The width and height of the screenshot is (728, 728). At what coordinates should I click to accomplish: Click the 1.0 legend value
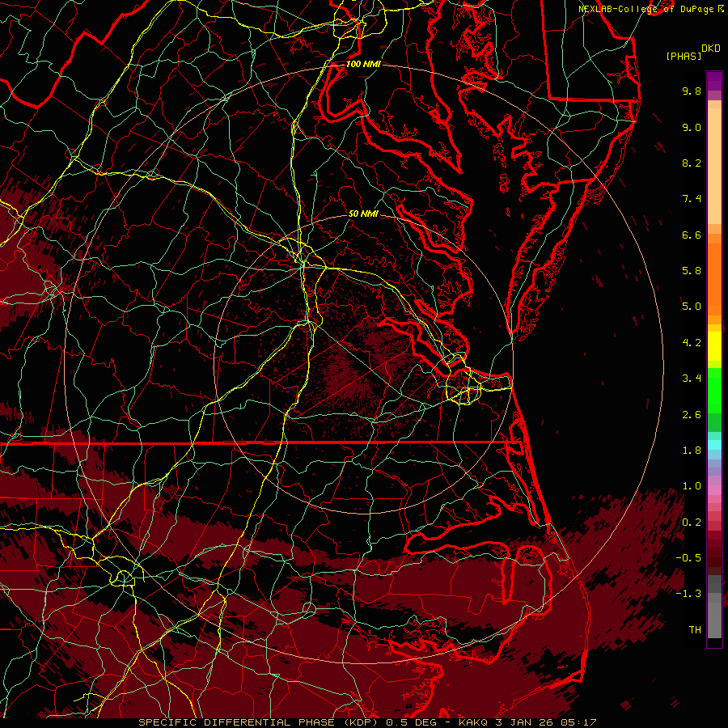click(692, 486)
